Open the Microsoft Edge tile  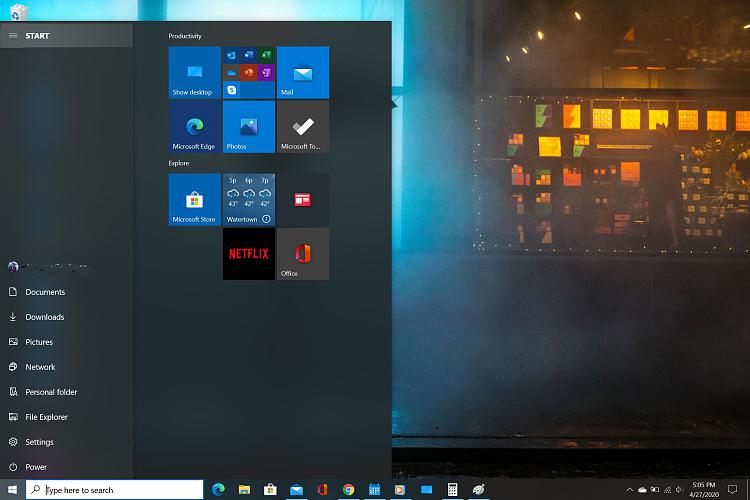point(194,127)
